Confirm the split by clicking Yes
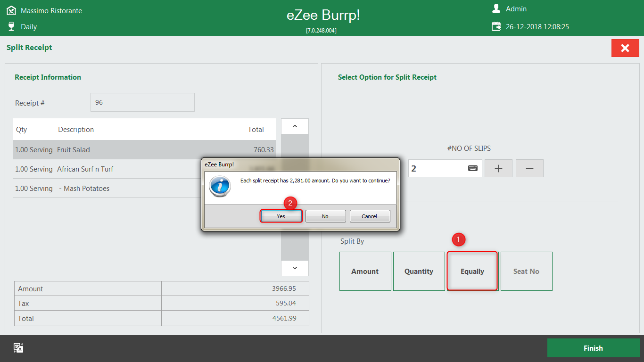Viewport: 644px width, 362px height. point(281,216)
